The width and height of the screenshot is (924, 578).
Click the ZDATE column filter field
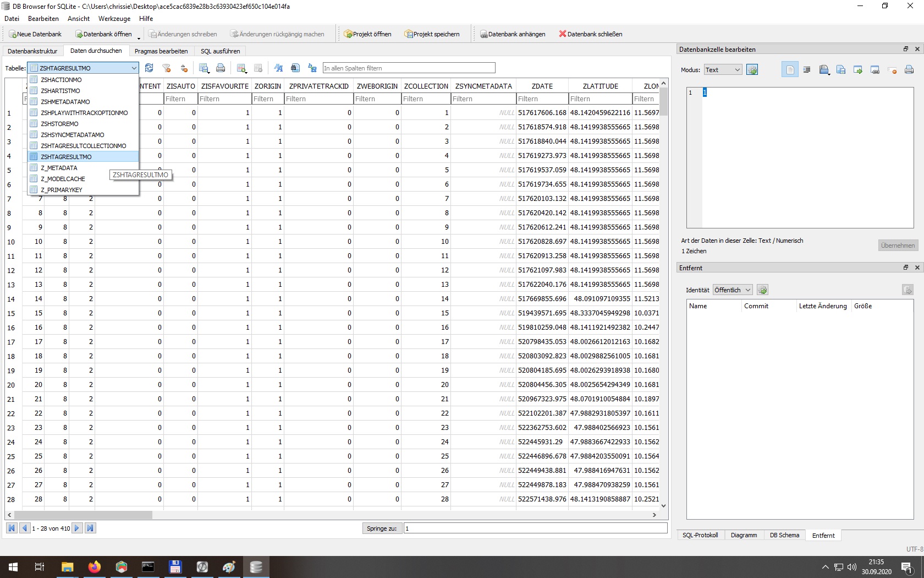coord(542,99)
